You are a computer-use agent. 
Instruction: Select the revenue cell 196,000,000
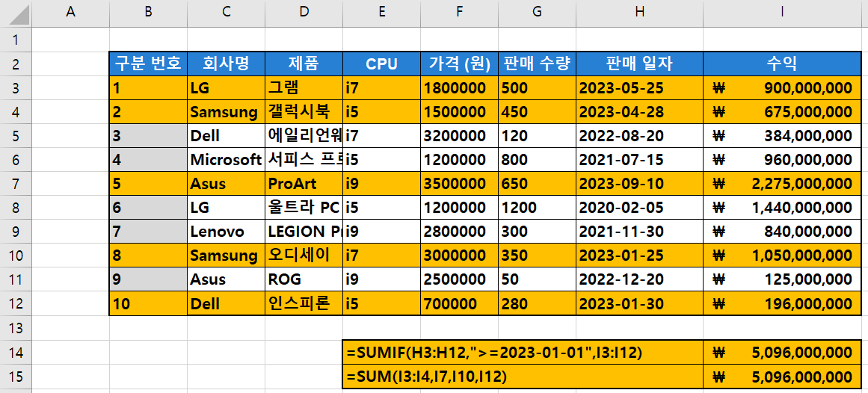click(782, 303)
